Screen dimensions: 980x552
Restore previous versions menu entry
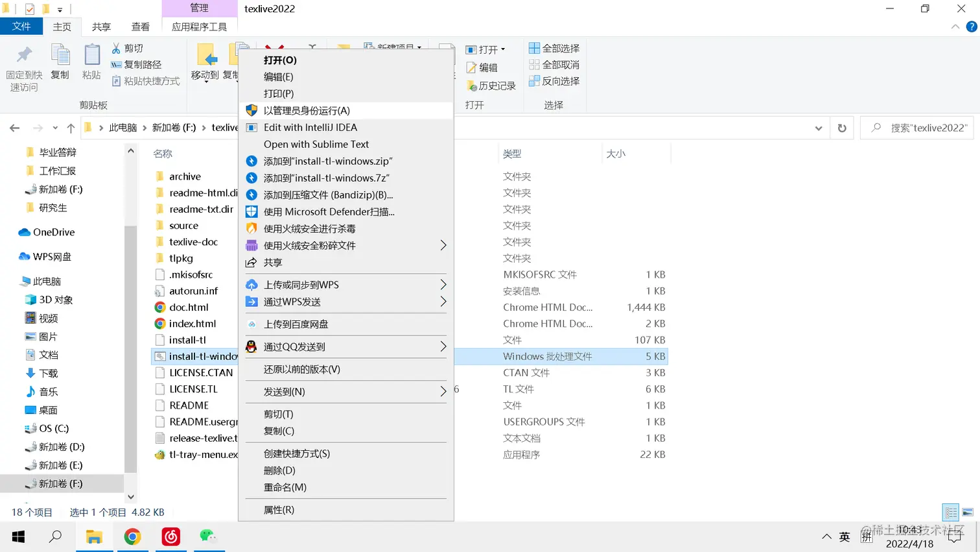[x=346, y=369]
